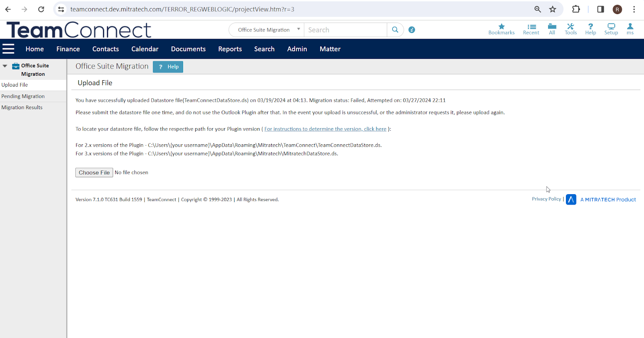The height and width of the screenshot is (338, 644).
Task: Open the Finance menu
Action: point(68,49)
